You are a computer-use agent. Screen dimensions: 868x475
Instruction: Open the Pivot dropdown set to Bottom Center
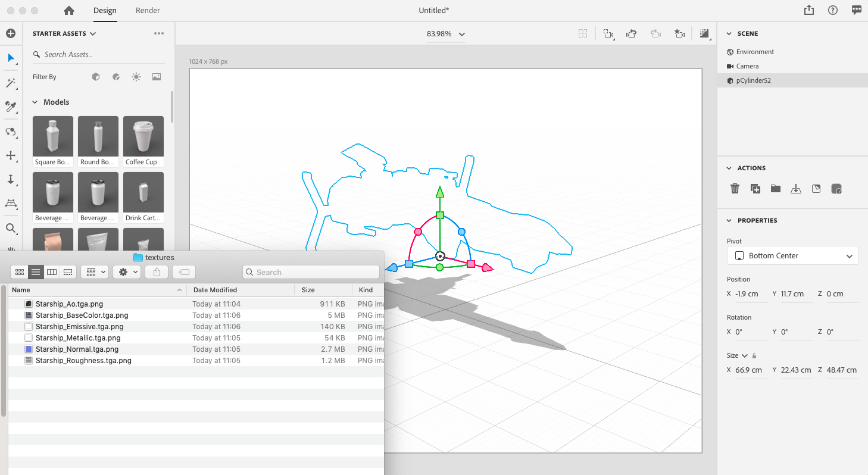(792, 255)
